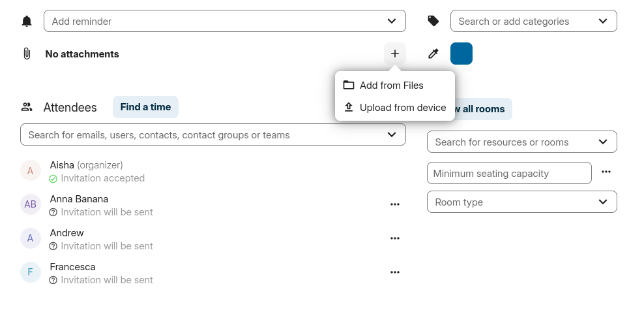Click the Find a time button
The height and width of the screenshot is (312, 644).
tap(145, 107)
